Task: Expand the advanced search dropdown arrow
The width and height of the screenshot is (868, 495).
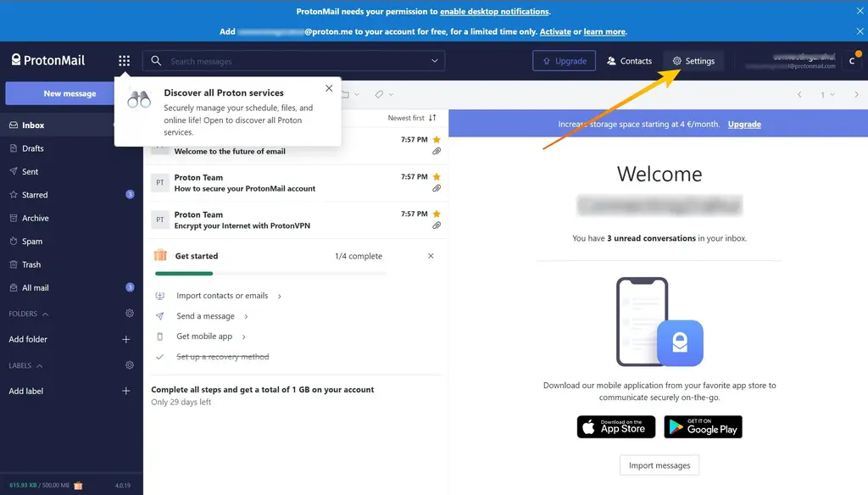Action: 435,61
